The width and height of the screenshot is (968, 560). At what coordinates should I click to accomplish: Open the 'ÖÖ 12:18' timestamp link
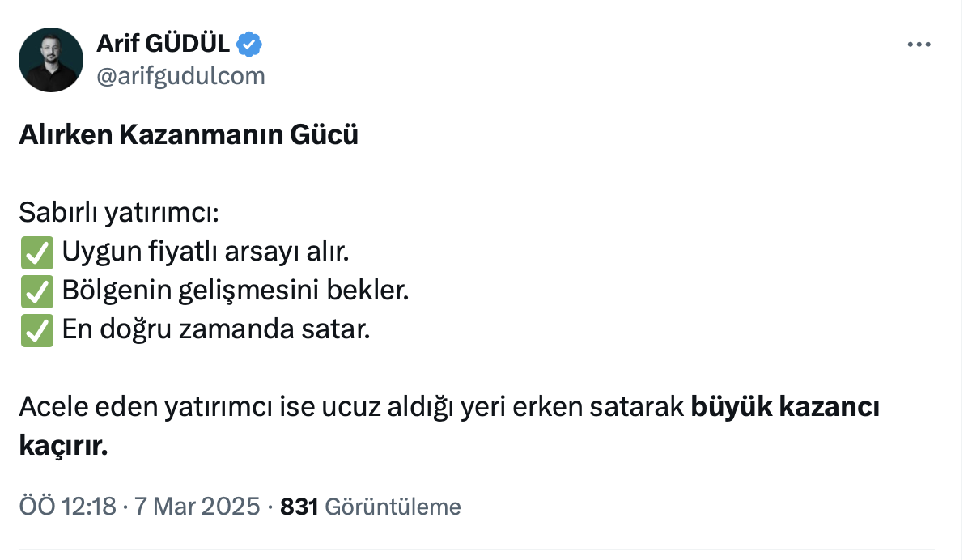click(x=67, y=507)
